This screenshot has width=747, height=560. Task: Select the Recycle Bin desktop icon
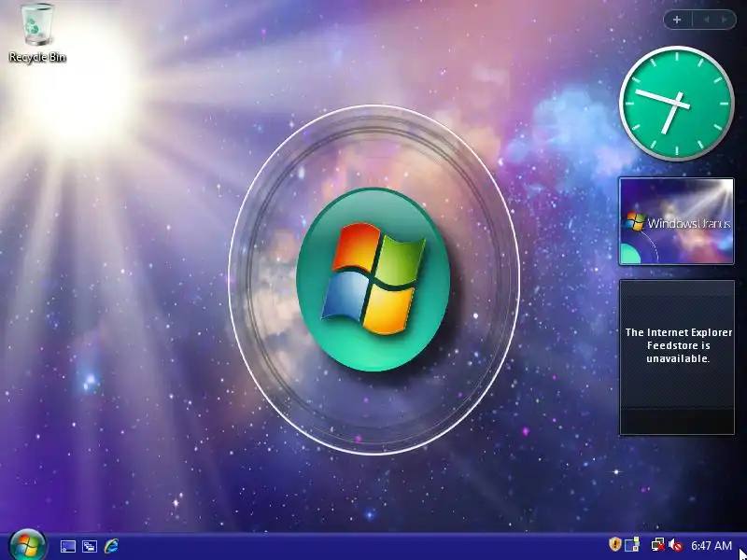click(x=36, y=34)
